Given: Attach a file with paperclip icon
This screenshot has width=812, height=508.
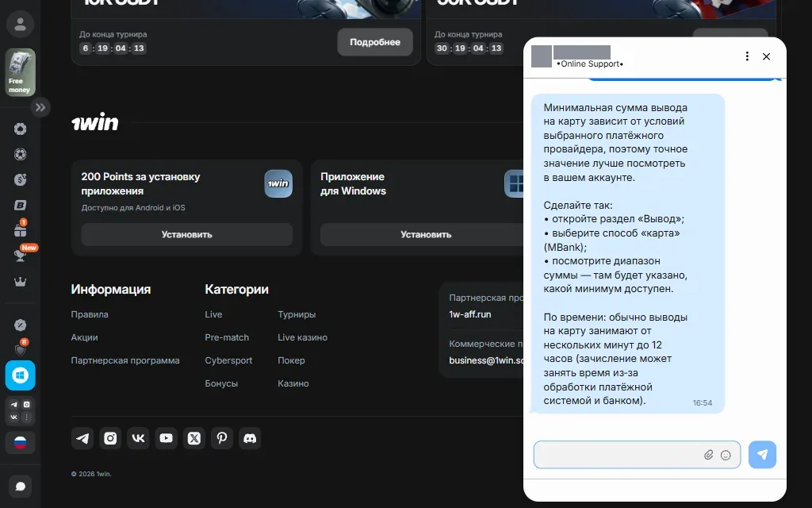Looking at the screenshot, I should tap(708, 455).
